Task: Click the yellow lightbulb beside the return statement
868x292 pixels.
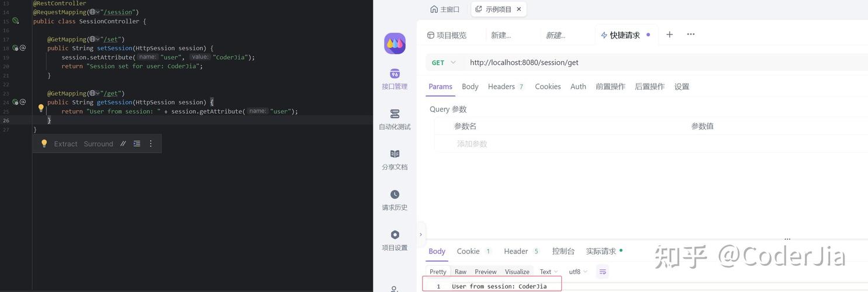Action: point(41,108)
